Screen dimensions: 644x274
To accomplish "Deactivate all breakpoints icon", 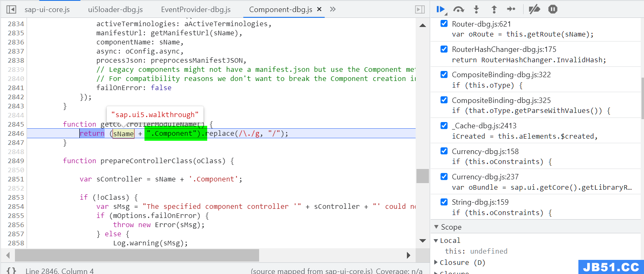I will (534, 9).
